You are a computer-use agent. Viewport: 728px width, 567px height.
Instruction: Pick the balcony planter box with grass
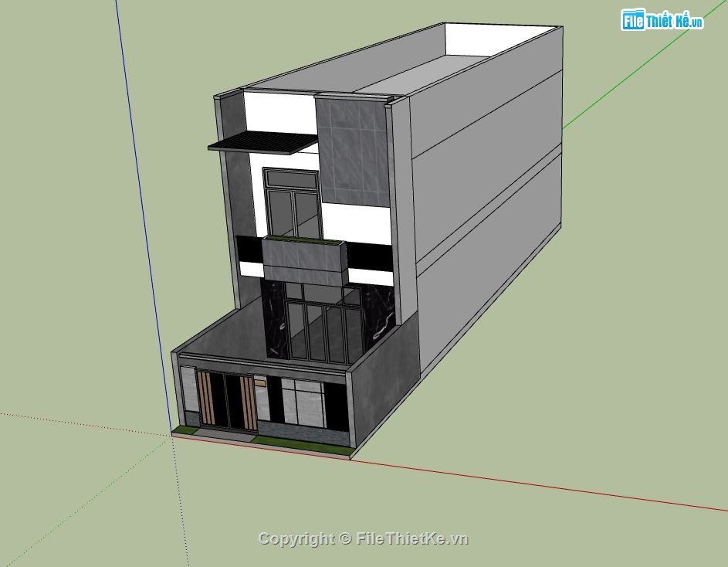click(x=305, y=260)
